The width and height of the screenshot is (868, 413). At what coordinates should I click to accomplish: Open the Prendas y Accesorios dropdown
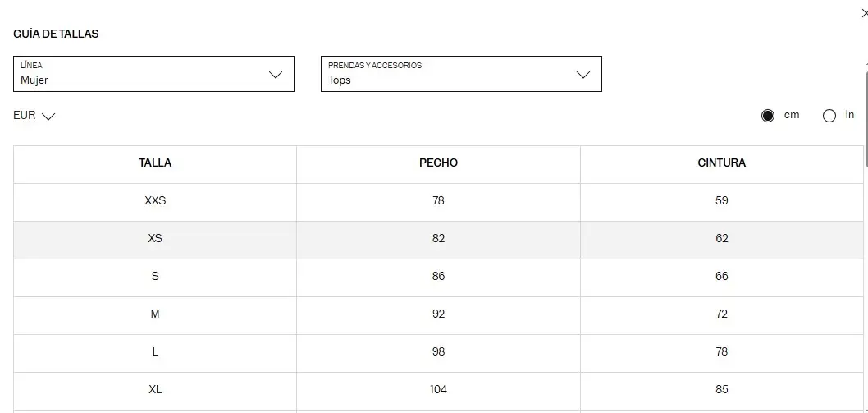point(461,74)
